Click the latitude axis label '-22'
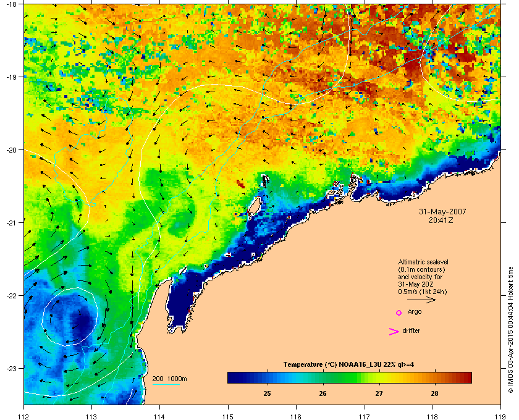 pyautogui.click(x=12, y=295)
